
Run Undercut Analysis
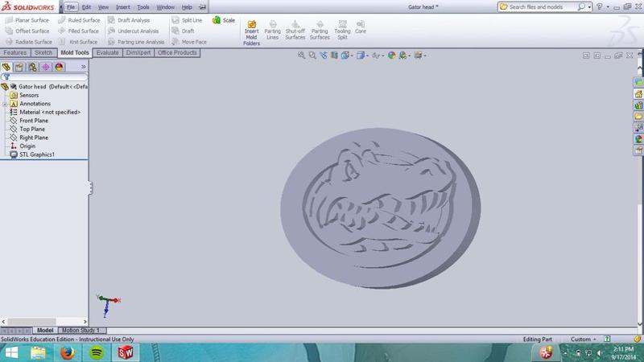(133, 31)
